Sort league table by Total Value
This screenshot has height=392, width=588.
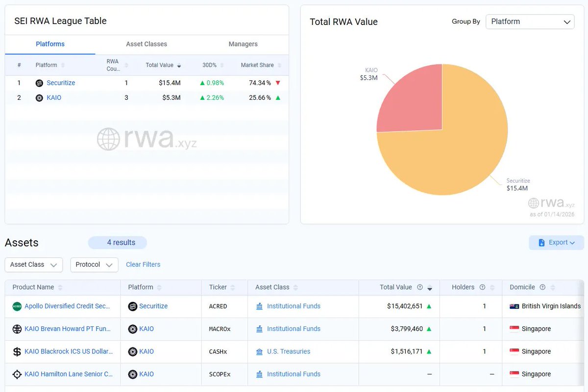pyautogui.click(x=163, y=65)
